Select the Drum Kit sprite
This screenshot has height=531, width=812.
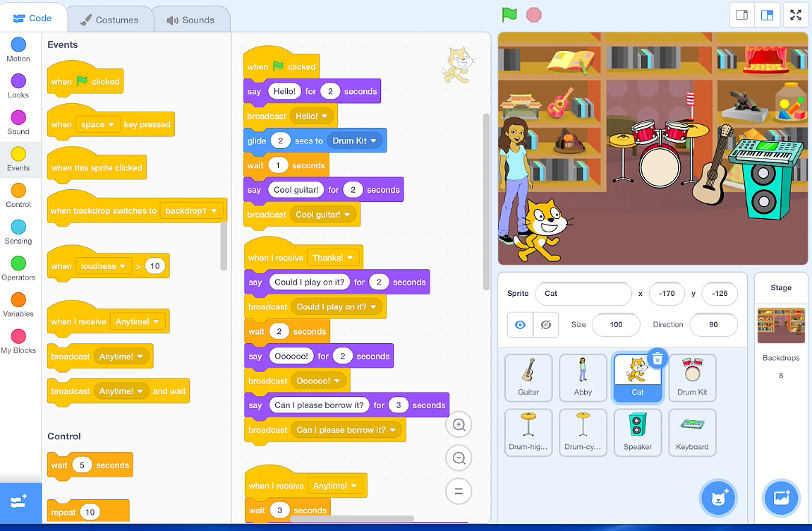[692, 378]
